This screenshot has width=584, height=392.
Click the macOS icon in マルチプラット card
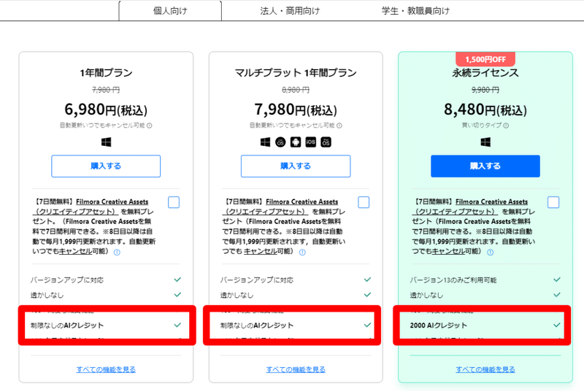coord(280,142)
